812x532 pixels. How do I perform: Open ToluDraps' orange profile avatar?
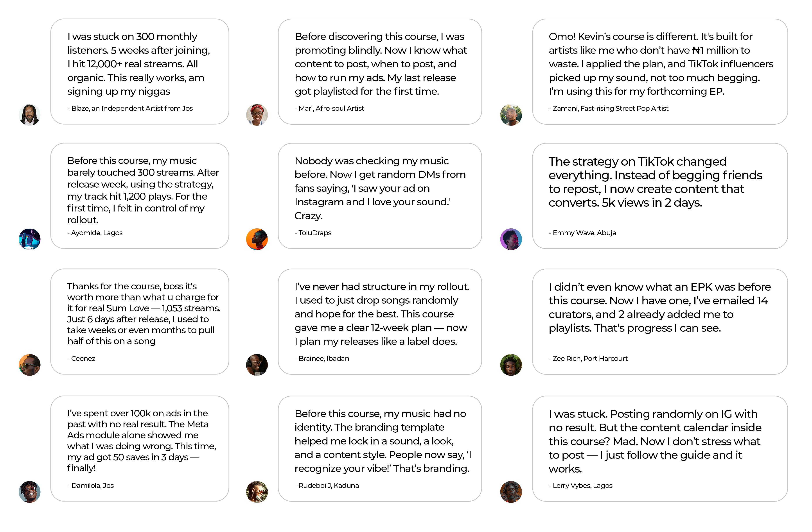(x=257, y=239)
